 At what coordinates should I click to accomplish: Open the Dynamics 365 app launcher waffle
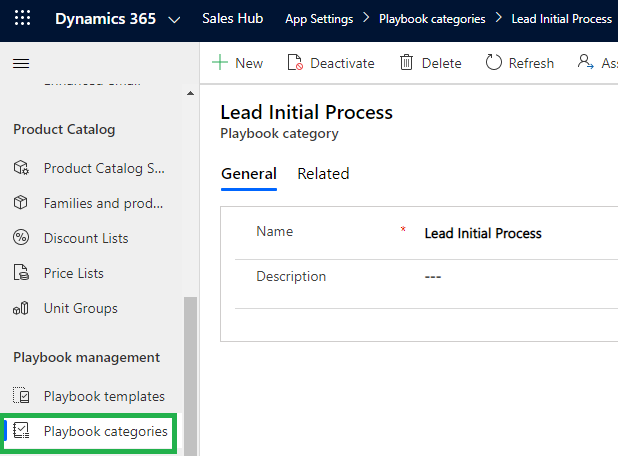tap(22, 19)
